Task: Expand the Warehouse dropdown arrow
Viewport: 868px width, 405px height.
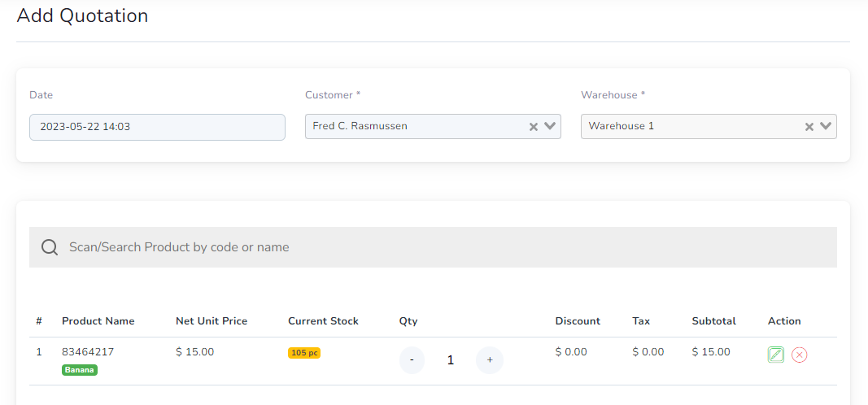Action: [x=826, y=126]
